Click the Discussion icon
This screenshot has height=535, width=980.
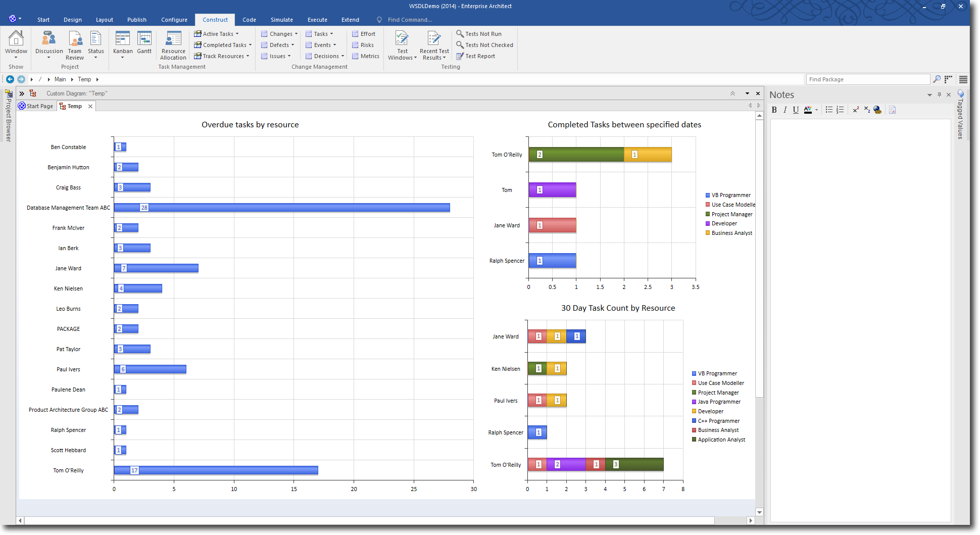[49, 40]
